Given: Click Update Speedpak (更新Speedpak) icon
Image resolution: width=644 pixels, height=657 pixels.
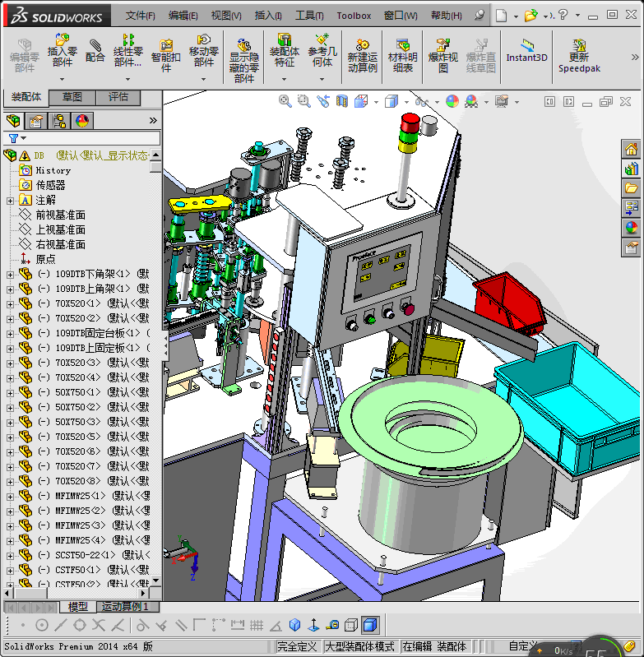Looking at the screenshot, I should tap(579, 55).
